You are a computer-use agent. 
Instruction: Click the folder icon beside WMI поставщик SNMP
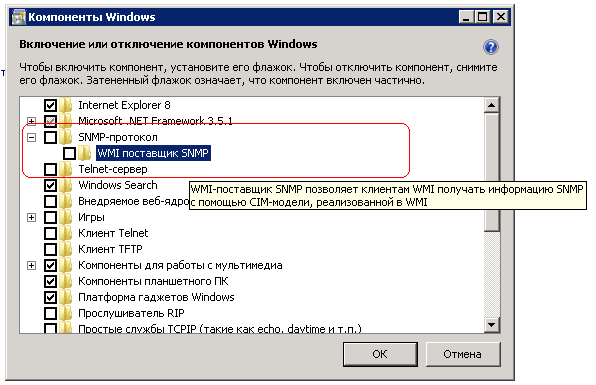[x=84, y=153]
